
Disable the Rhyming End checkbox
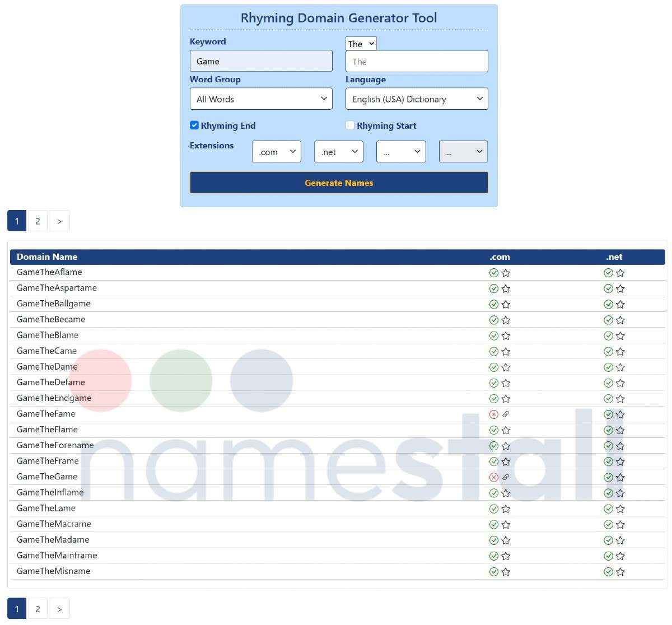tap(194, 125)
